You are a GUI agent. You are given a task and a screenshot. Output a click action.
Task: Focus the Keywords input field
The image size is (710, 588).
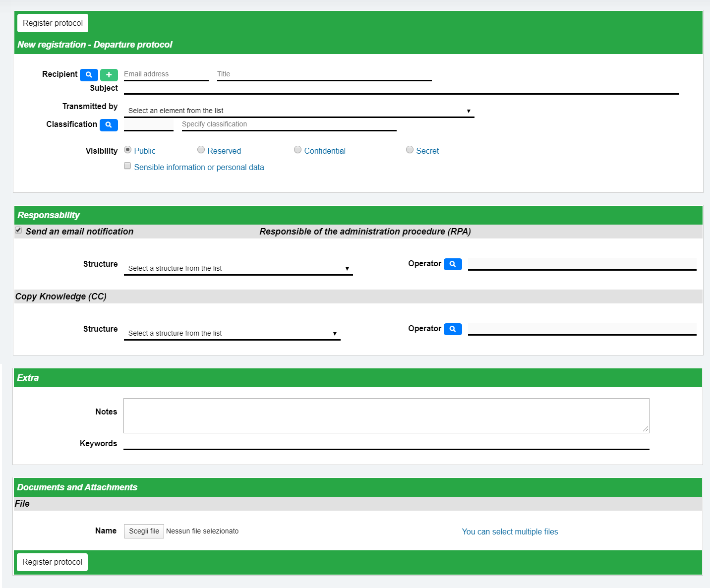[386, 444]
